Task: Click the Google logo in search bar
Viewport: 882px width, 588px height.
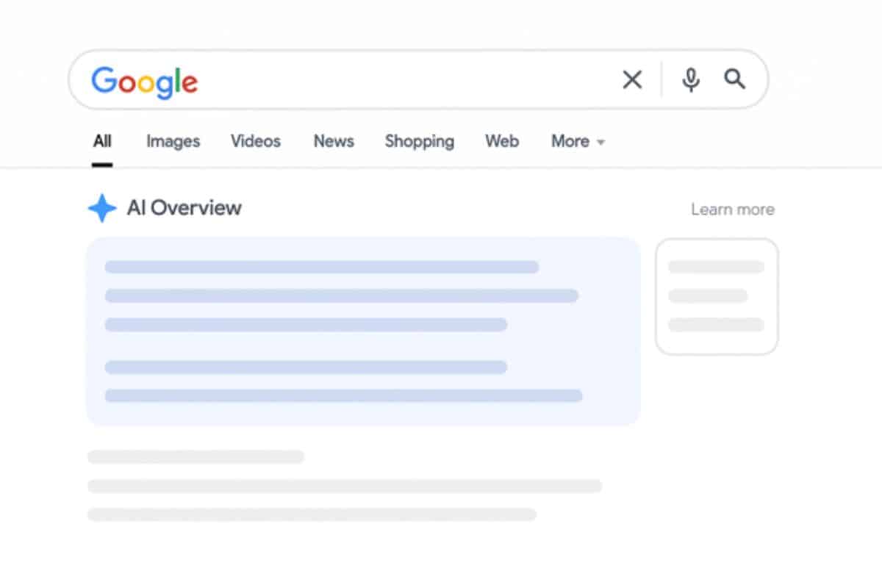Action: 145,82
